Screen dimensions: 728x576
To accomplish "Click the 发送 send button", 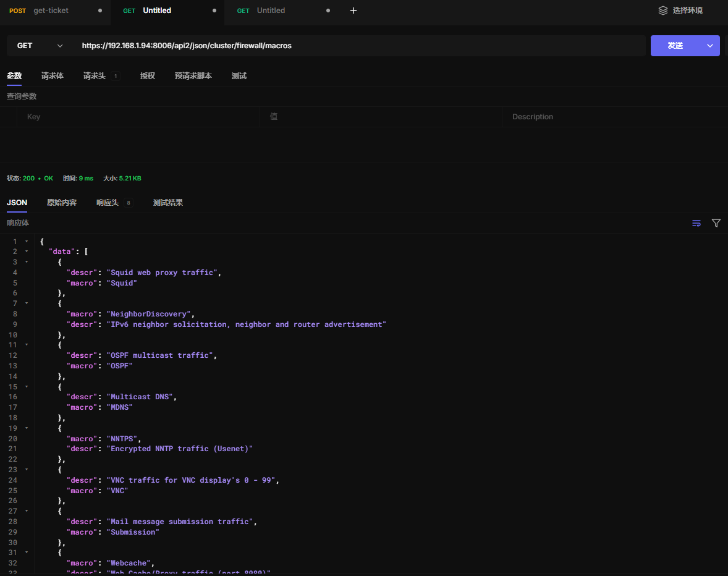I will tap(675, 46).
